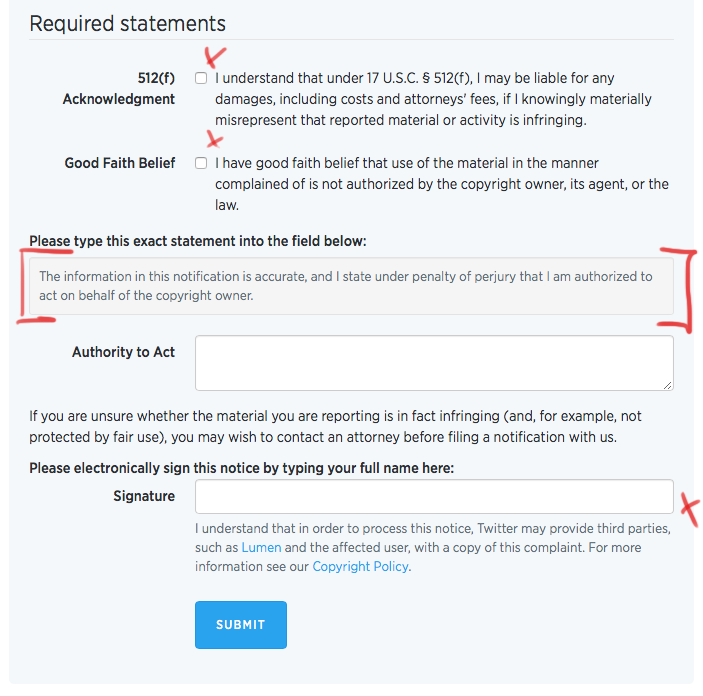Viewport: 703px width, 696px height.
Task: Click the red bracket right of statement box
Action: pyautogui.click(x=679, y=290)
